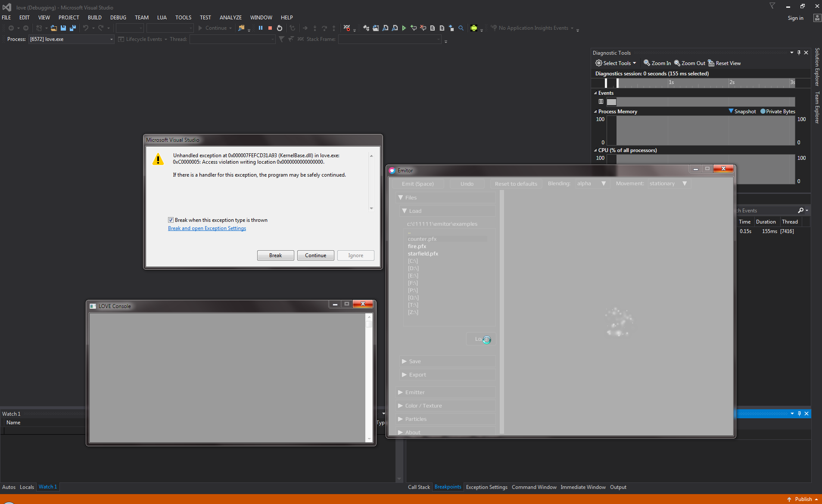Collapse the Events section in Diagnostic Tools
The image size is (822, 504).
[x=595, y=93]
